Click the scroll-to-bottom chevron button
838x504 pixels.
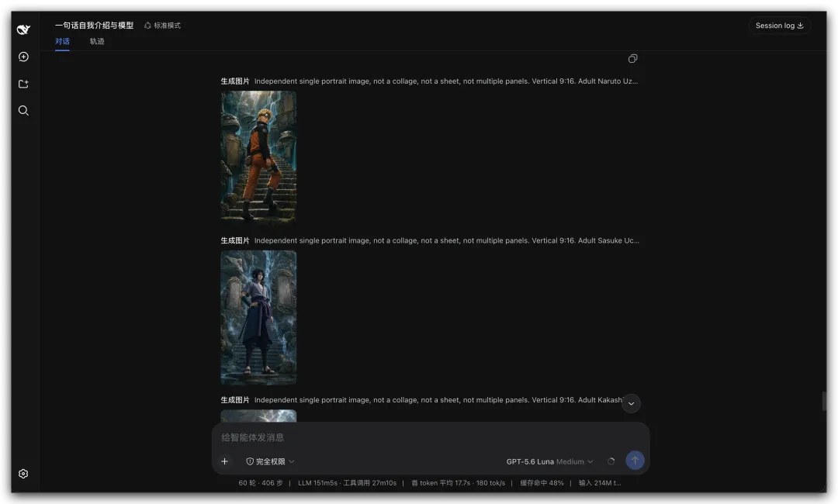pyautogui.click(x=631, y=404)
